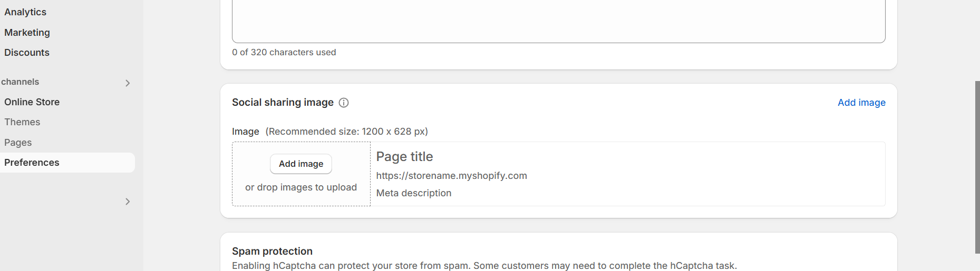This screenshot has width=980, height=271.
Task: Expand the sales channels chevron
Action: click(128, 83)
